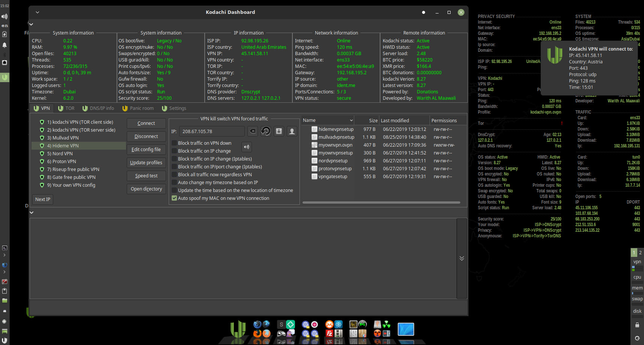
Task: Click the active Kodachi taskbar item in left panel
Action: pyautogui.click(x=4, y=78)
